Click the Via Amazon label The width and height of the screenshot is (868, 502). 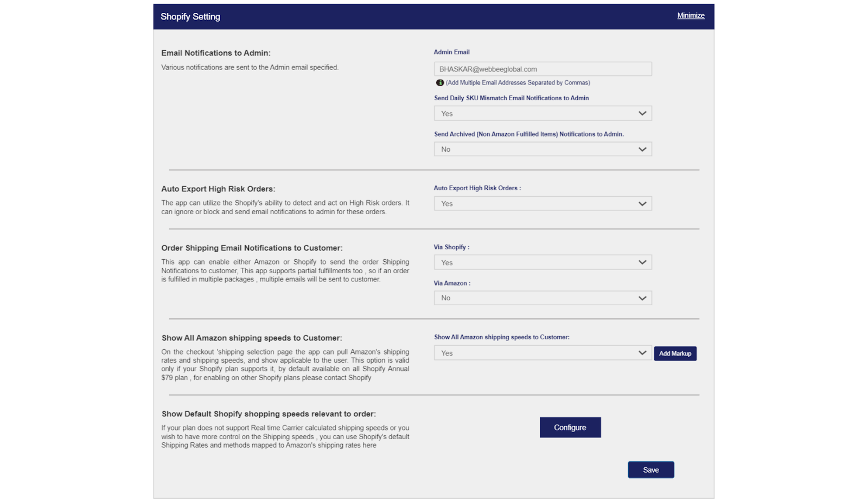click(x=452, y=283)
